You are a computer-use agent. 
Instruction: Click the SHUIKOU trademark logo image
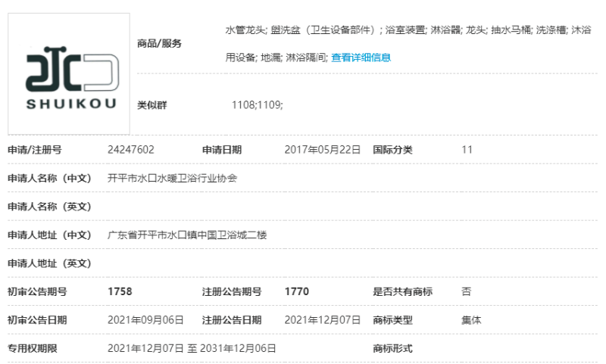click(x=69, y=74)
